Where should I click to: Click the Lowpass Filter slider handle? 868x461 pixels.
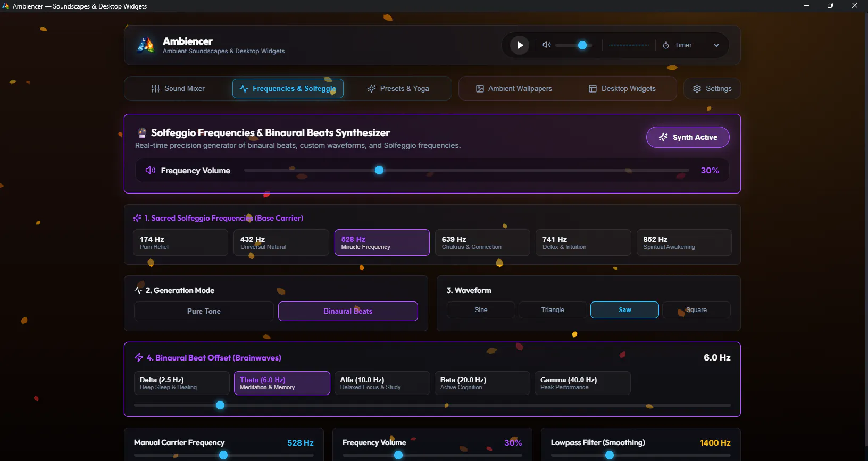click(x=610, y=455)
